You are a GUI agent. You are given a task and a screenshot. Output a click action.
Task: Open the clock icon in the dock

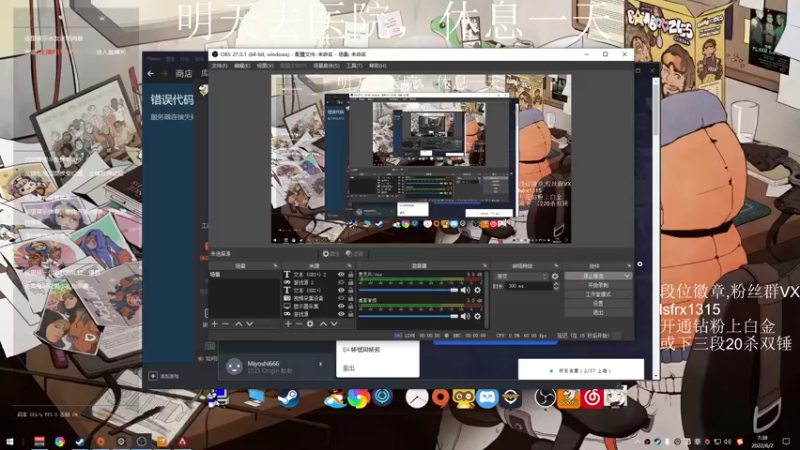click(417, 398)
